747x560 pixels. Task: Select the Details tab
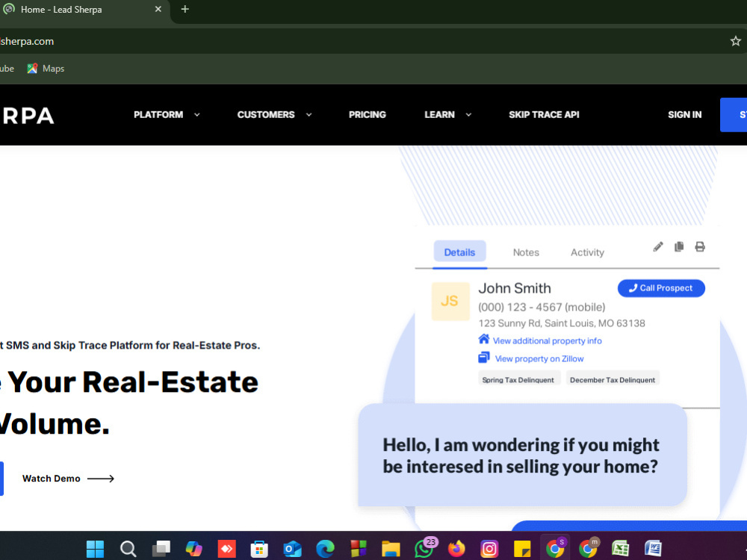[459, 252]
